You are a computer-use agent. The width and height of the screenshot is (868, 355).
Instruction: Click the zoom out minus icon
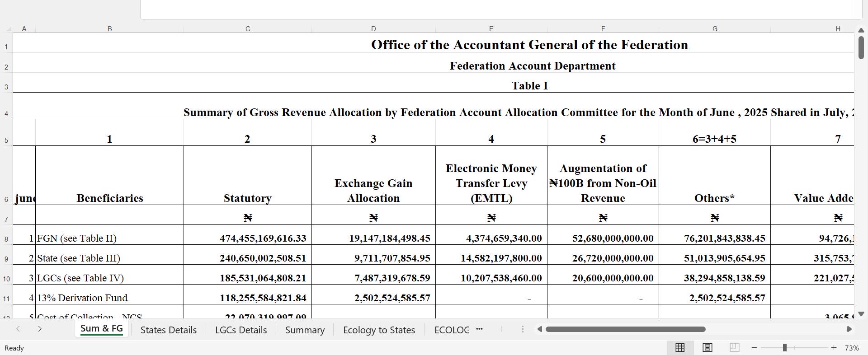pyautogui.click(x=754, y=348)
